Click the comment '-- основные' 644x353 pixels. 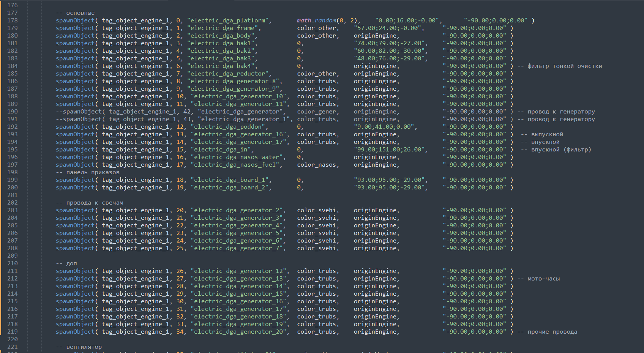pyautogui.click(x=75, y=13)
